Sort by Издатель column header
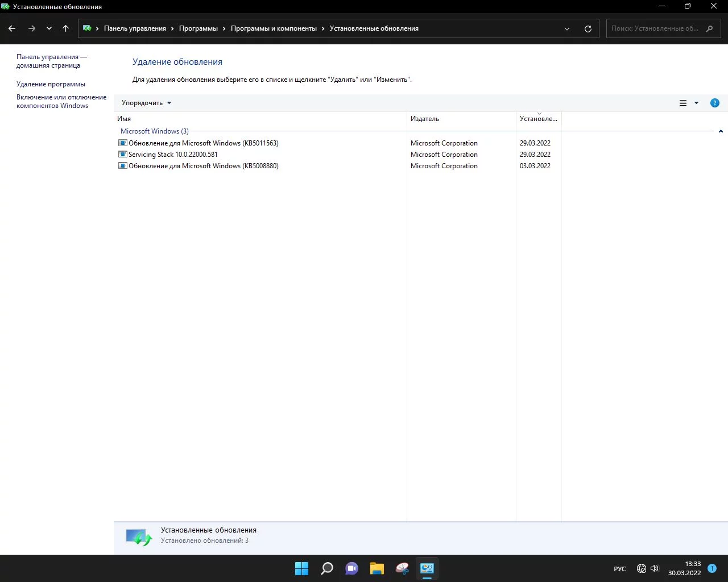Image resolution: width=728 pixels, height=582 pixels. coord(461,119)
